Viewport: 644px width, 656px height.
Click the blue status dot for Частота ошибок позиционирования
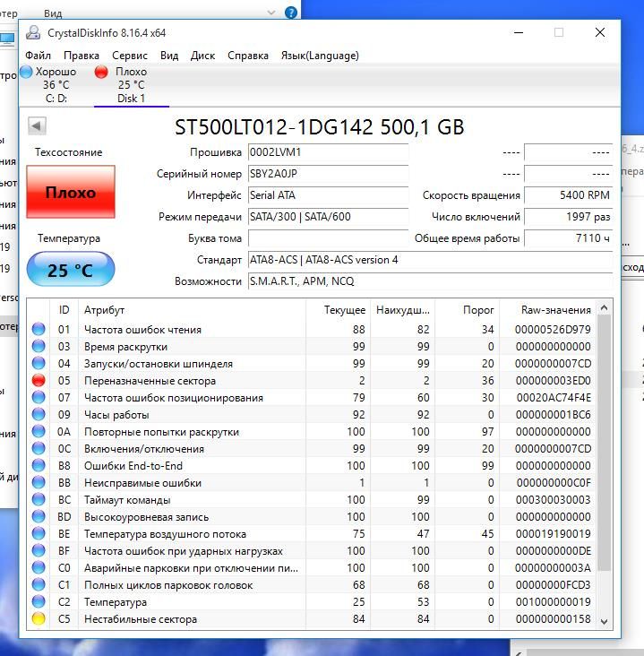pyautogui.click(x=39, y=397)
